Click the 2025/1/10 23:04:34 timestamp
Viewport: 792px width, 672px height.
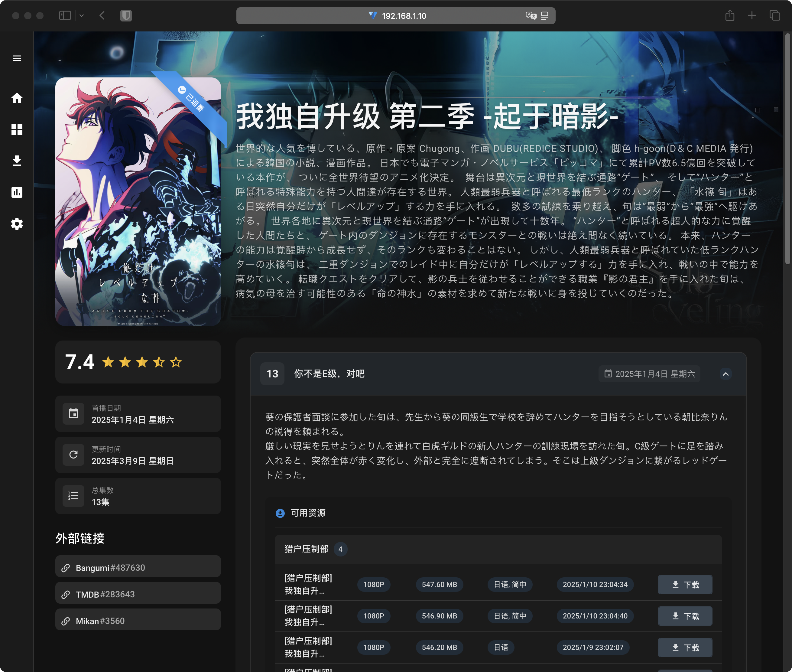(x=595, y=584)
